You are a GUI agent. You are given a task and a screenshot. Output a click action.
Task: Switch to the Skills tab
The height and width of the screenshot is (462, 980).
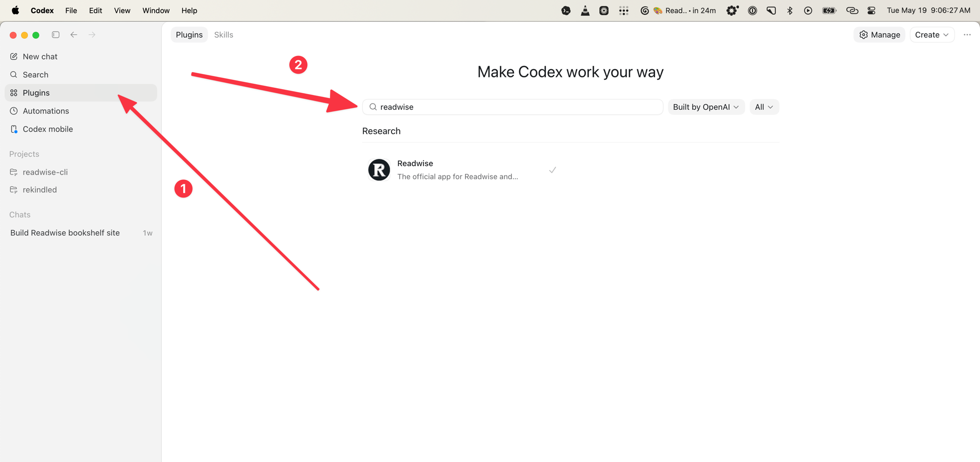coord(223,35)
